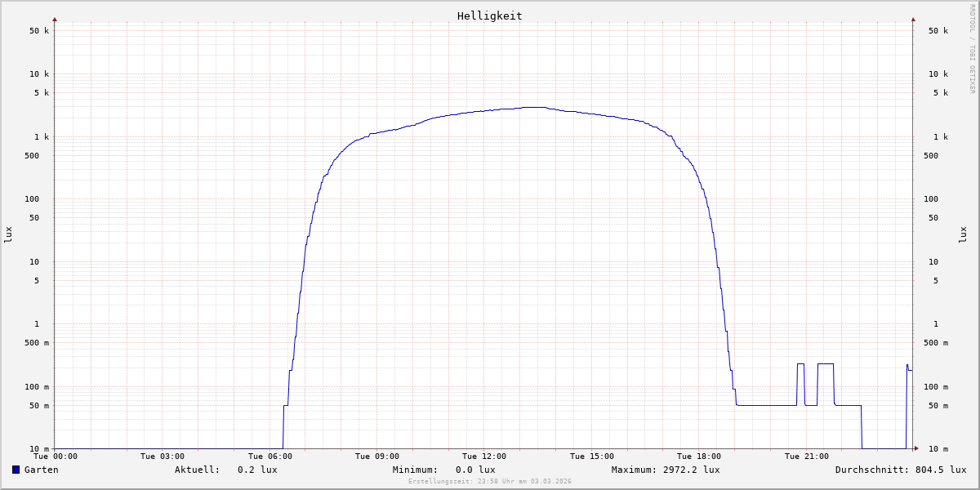Click the red arrow atop the left axis
The height and width of the screenshot is (490, 980).
coord(55,19)
